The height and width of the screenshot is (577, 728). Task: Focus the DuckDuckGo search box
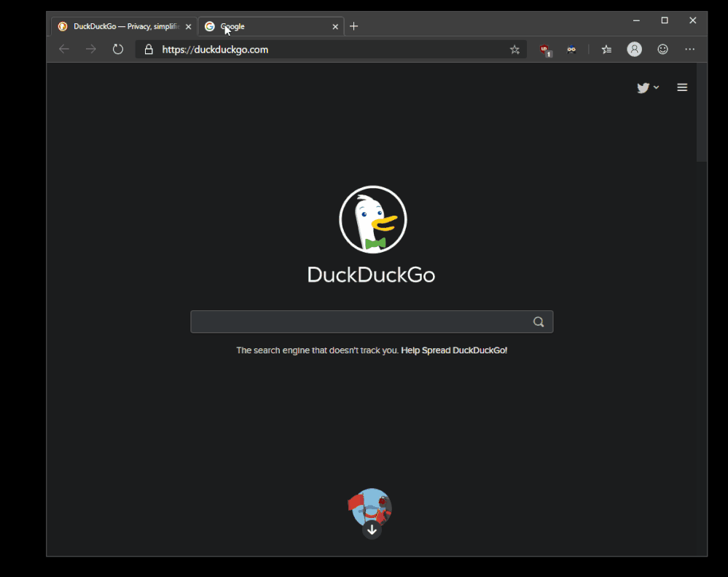coord(372,322)
